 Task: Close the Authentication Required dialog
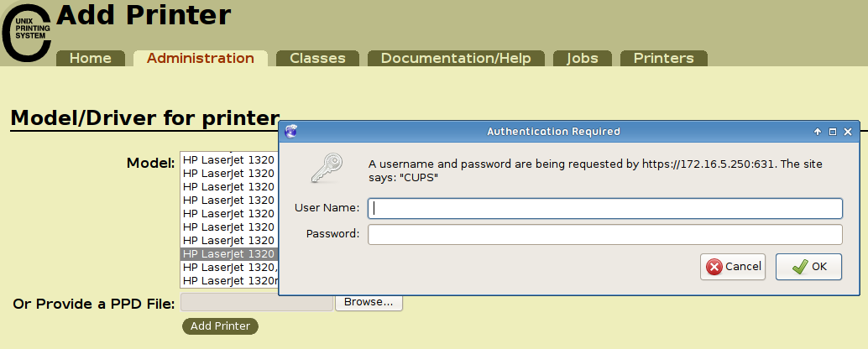(848, 132)
